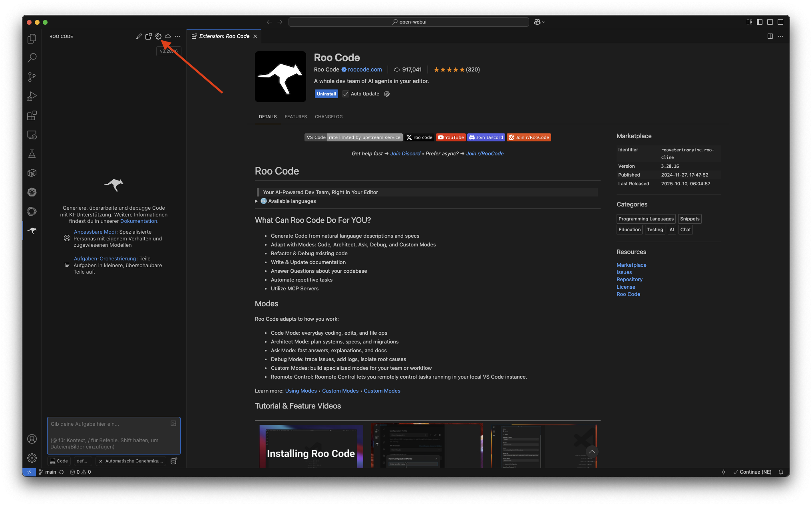Open Roo Code settings gear in the panel header
The height and width of the screenshot is (506, 812).
(158, 36)
